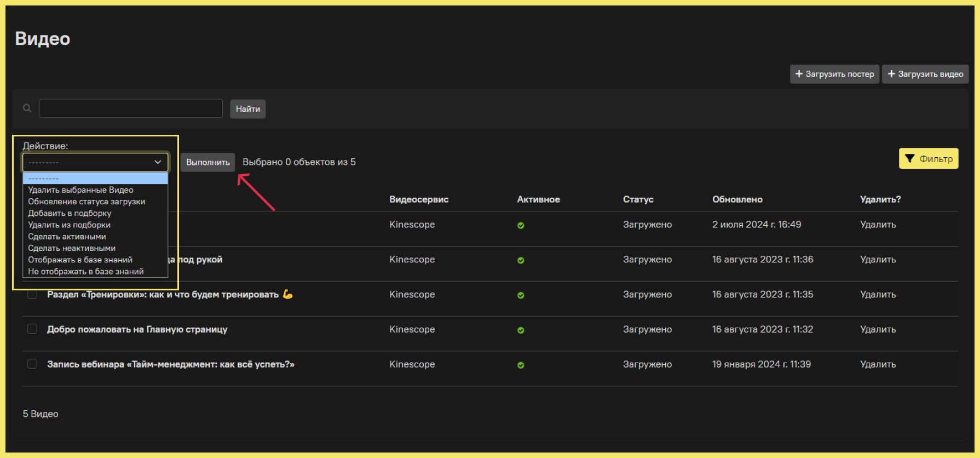Click the 5 Видео count text
Viewport: 980px width, 458px height.
pyautogui.click(x=41, y=414)
